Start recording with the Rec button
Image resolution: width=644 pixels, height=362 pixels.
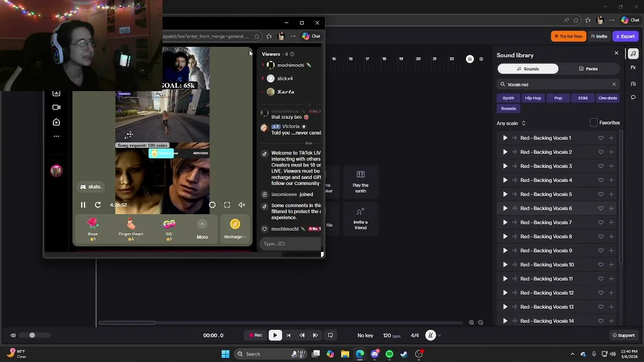[x=256, y=335]
